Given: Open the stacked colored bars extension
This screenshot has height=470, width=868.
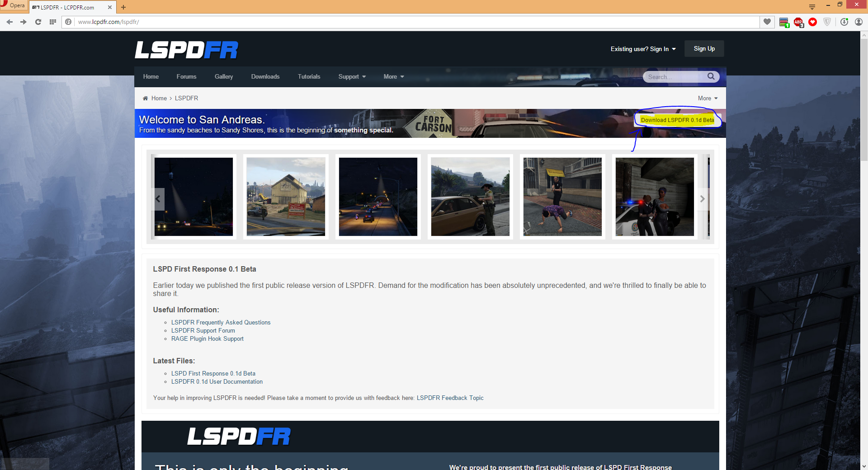Looking at the screenshot, I should point(784,22).
